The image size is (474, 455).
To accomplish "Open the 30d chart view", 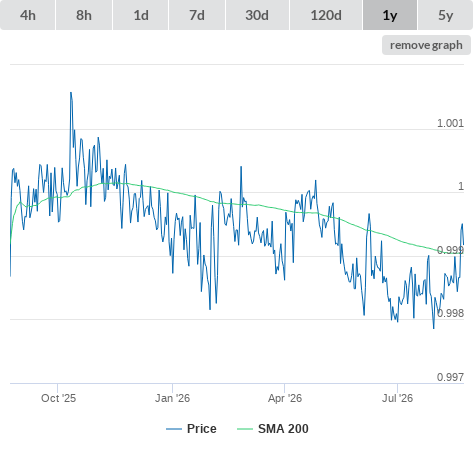I will tap(257, 15).
